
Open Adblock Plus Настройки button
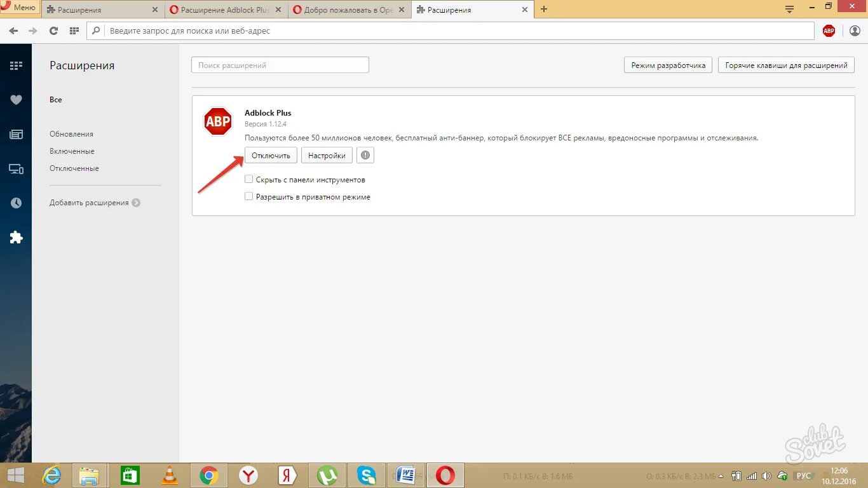(327, 156)
